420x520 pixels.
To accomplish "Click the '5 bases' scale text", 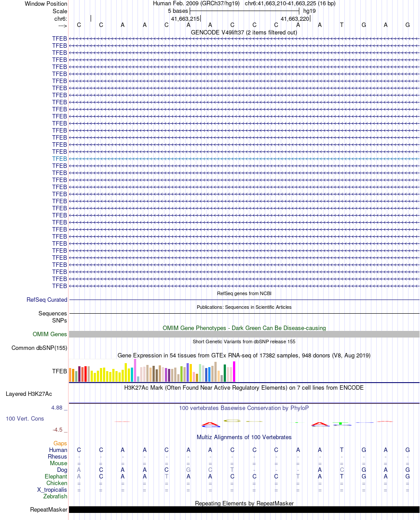I will tap(178, 11).
